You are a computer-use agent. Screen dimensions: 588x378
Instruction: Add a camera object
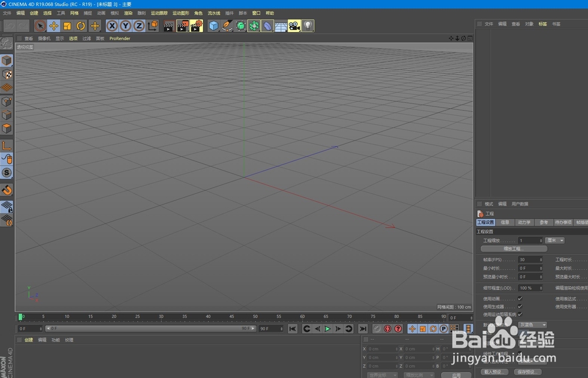tap(295, 26)
